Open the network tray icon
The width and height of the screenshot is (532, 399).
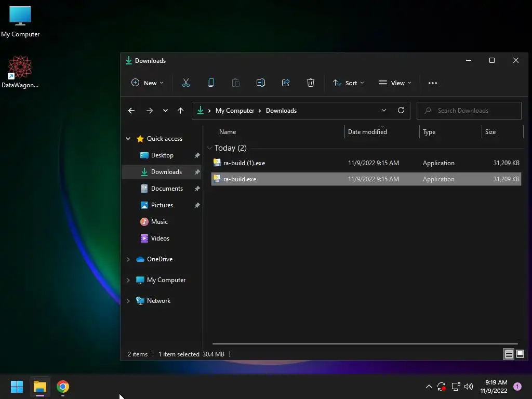coord(456,387)
